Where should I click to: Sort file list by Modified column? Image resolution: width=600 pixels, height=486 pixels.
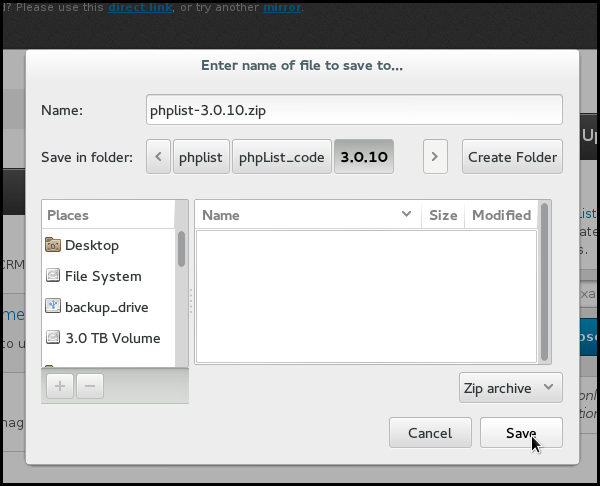click(501, 215)
